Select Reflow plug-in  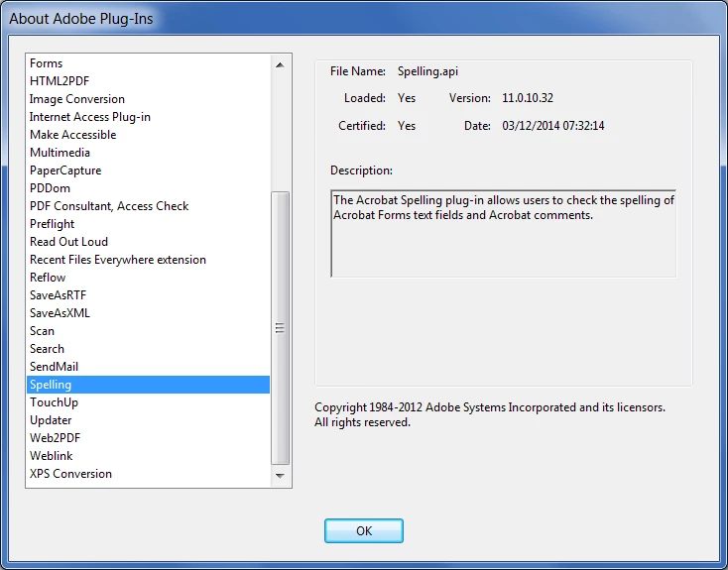click(148, 278)
